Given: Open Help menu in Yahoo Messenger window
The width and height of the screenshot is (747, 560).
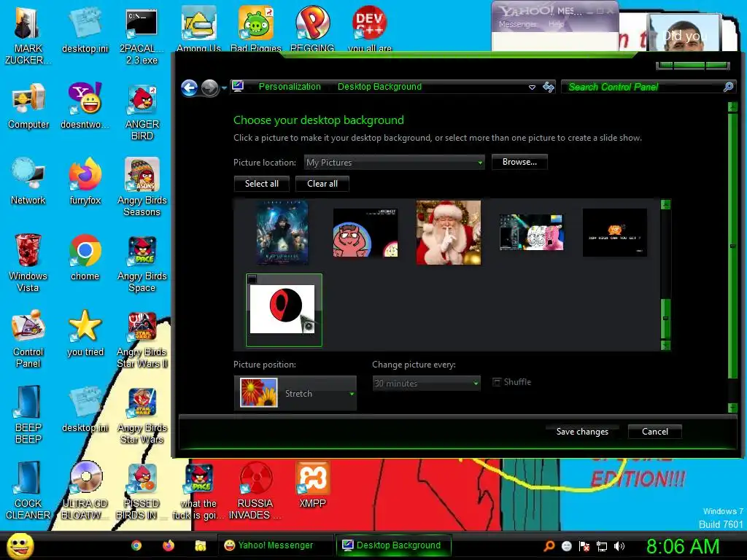Looking at the screenshot, I should (557, 24).
